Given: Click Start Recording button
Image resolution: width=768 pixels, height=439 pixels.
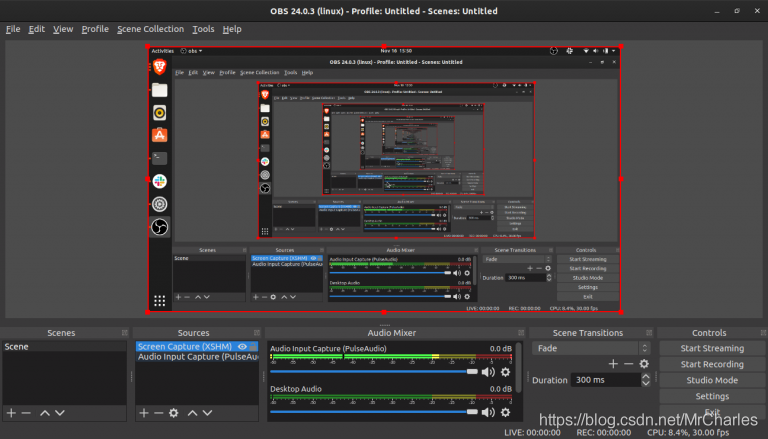Looking at the screenshot, I should tap(712, 364).
